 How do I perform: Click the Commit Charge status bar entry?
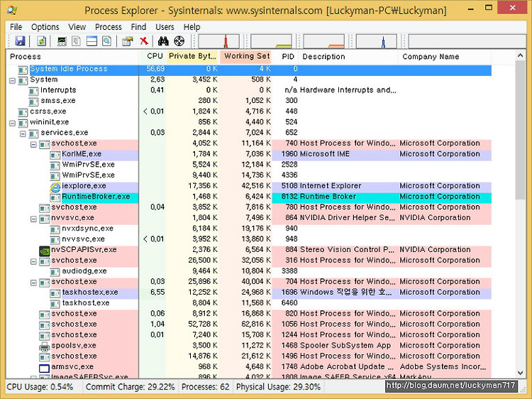[x=131, y=387]
